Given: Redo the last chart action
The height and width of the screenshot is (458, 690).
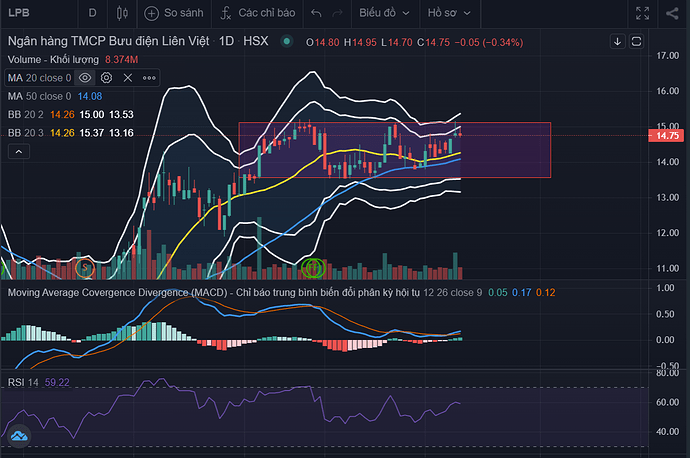Looking at the screenshot, I should 338,13.
